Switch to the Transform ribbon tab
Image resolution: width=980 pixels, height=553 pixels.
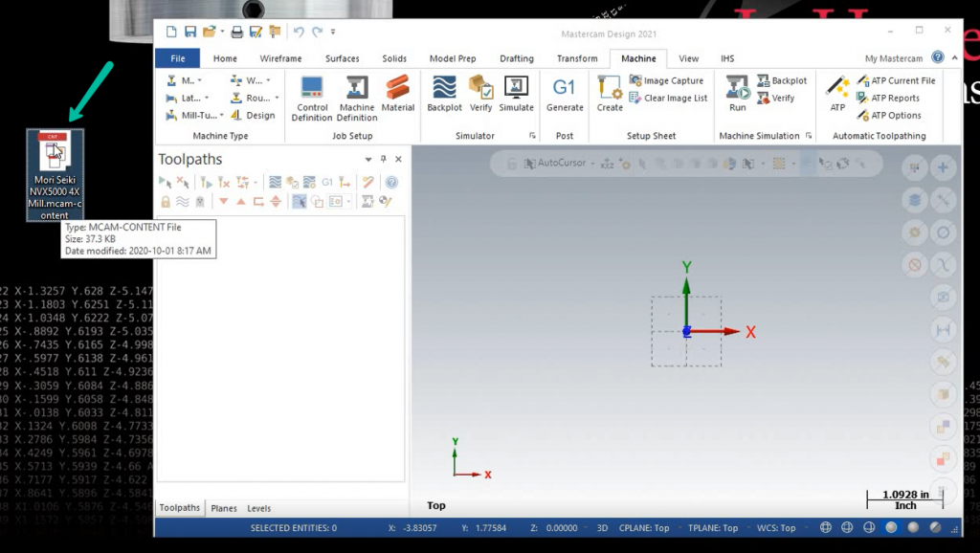[x=577, y=58]
